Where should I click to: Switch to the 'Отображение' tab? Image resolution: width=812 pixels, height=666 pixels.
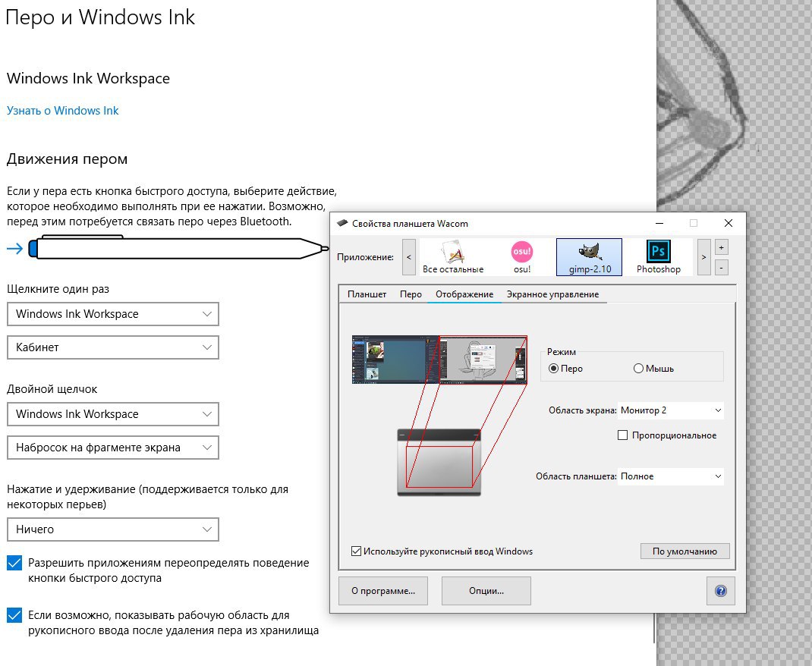tap(464, 294)
